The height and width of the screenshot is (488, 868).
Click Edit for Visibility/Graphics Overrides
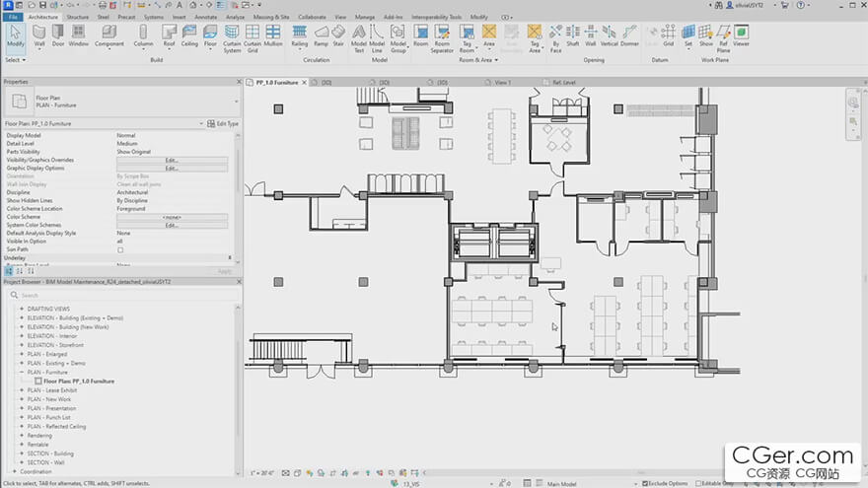pos(172,160)
